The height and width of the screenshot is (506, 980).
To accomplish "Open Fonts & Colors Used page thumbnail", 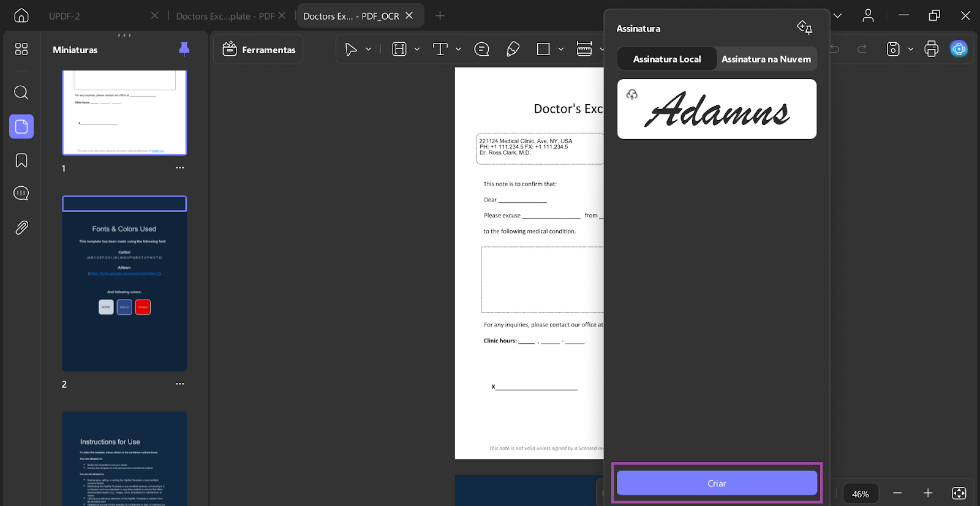I will (124, 284).
